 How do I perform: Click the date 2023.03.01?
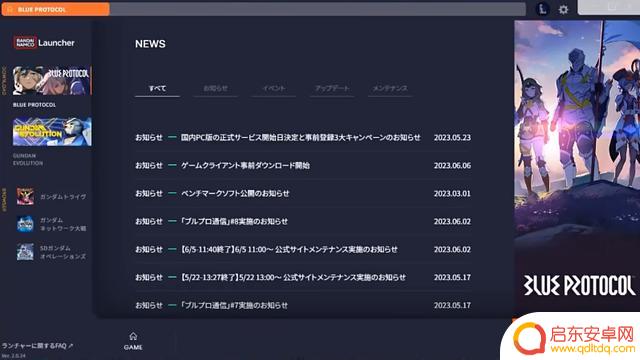tap(452, 193)
